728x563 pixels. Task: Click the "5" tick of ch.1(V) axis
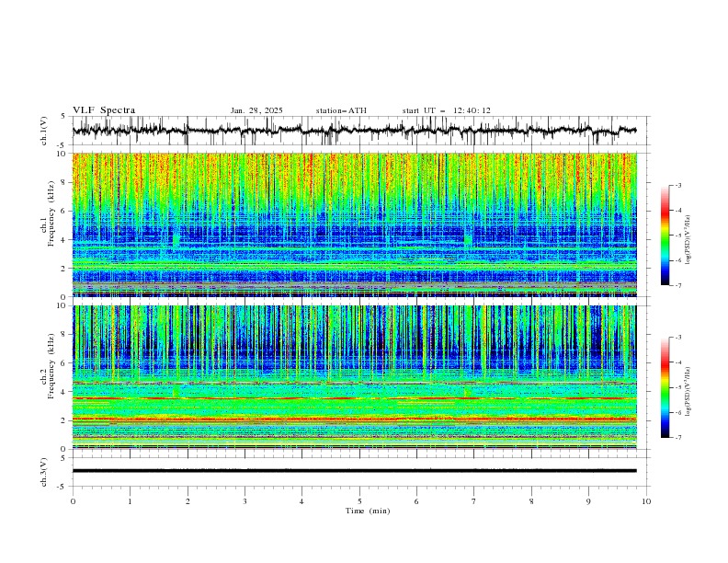coord(63,117)
